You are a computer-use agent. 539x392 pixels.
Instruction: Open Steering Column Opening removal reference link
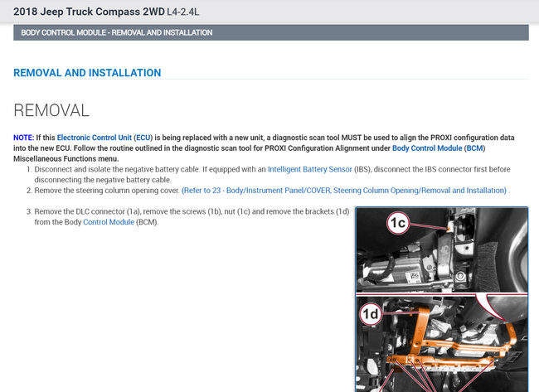pos(344,191)
